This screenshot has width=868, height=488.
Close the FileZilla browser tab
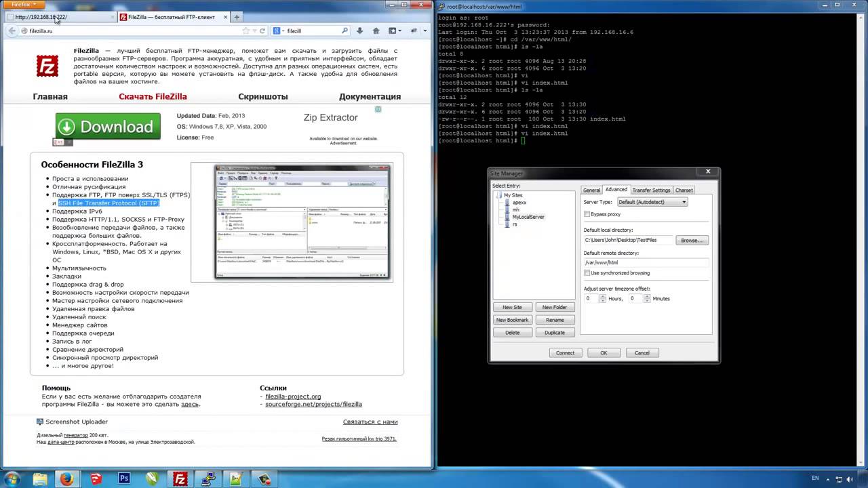click(x=224, y=17)
